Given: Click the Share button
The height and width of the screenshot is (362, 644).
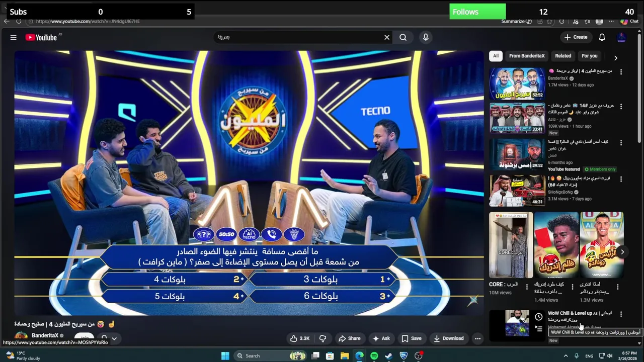Looking at the screenshot, I should pyautogui.click(x=349, y=338).
